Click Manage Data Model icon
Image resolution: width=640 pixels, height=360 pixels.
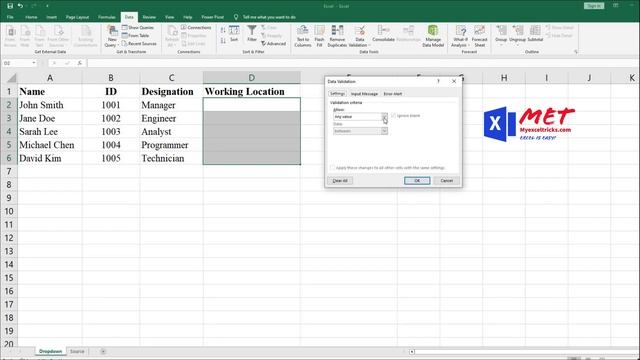tap(433, 36)
